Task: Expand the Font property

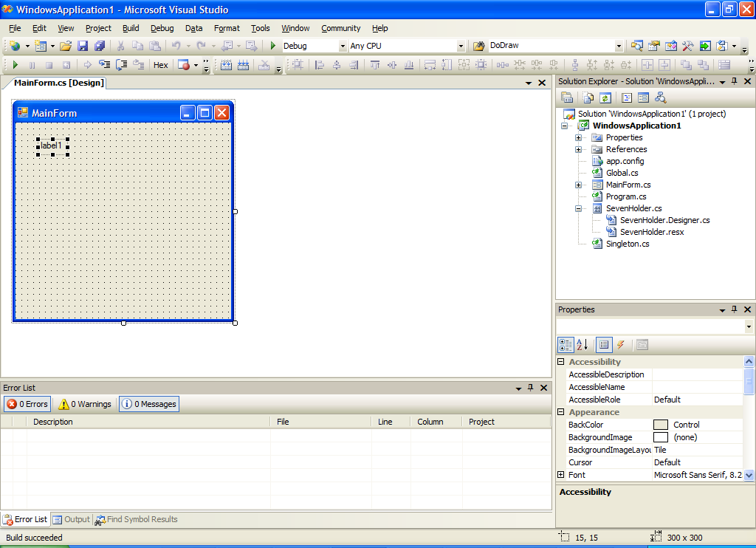Action: pyautogui.click(x=561, y=475)
